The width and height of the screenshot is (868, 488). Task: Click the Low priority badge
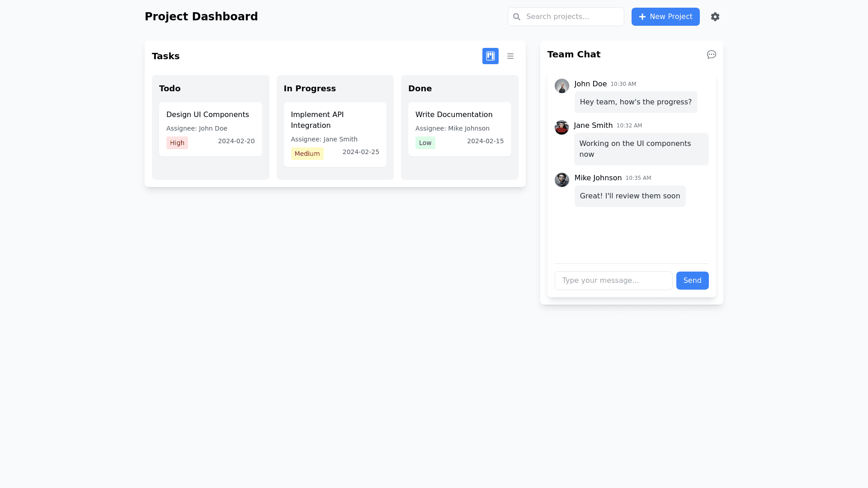coord(425,143)
